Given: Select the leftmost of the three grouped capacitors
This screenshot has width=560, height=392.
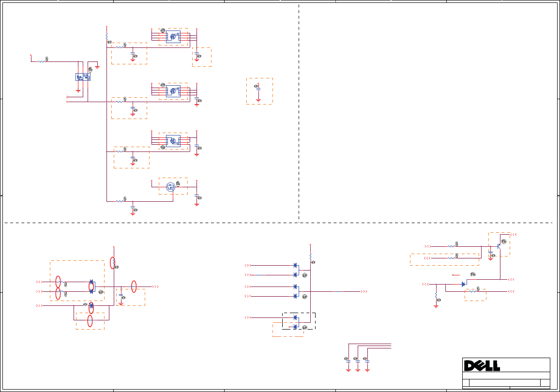Looking at the screenshot, I should tap(348, 362).
